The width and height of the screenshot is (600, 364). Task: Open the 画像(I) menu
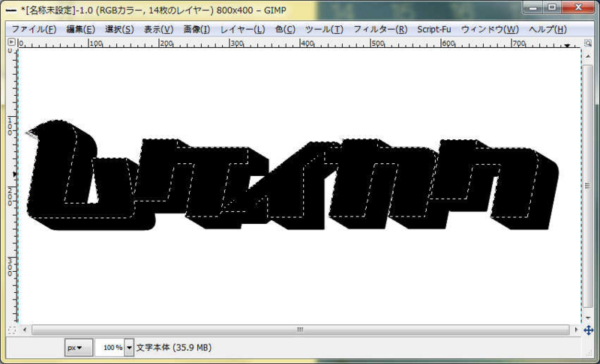[196, 29]
